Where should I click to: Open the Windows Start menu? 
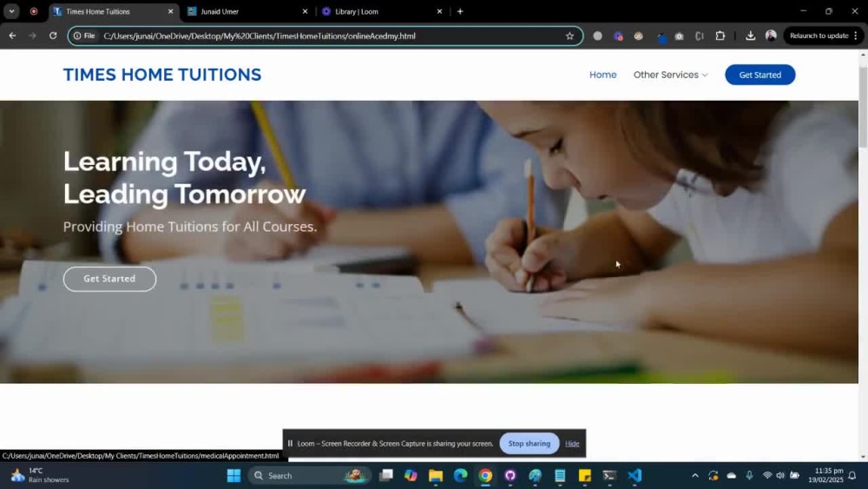[x=233, y=476]
